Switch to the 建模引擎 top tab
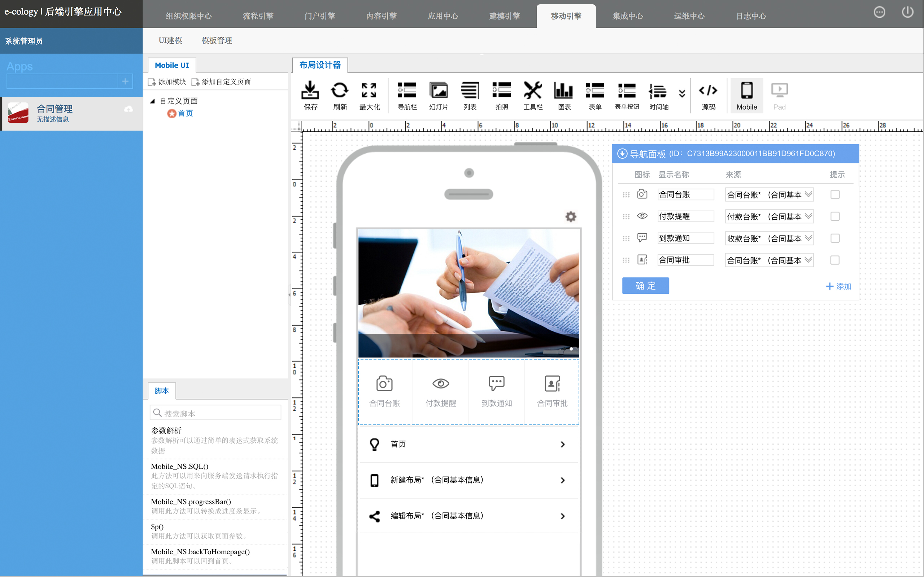The height and width of the screenshot is (577, 924). pos(504,16)
